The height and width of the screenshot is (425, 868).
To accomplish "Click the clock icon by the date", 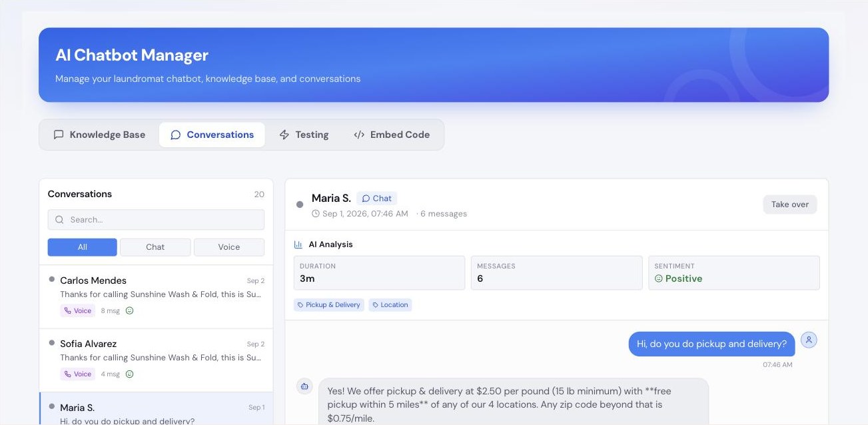I will tap(316, 214).
